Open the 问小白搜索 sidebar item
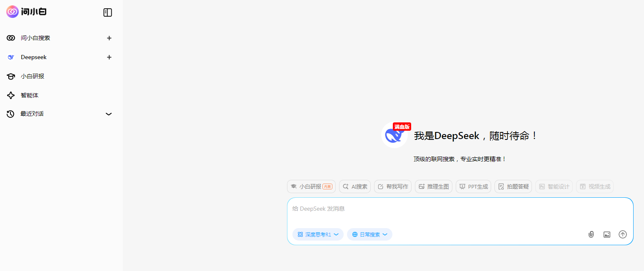The width and height of the screenshot is (644, 271). click(x=36, y=37)
